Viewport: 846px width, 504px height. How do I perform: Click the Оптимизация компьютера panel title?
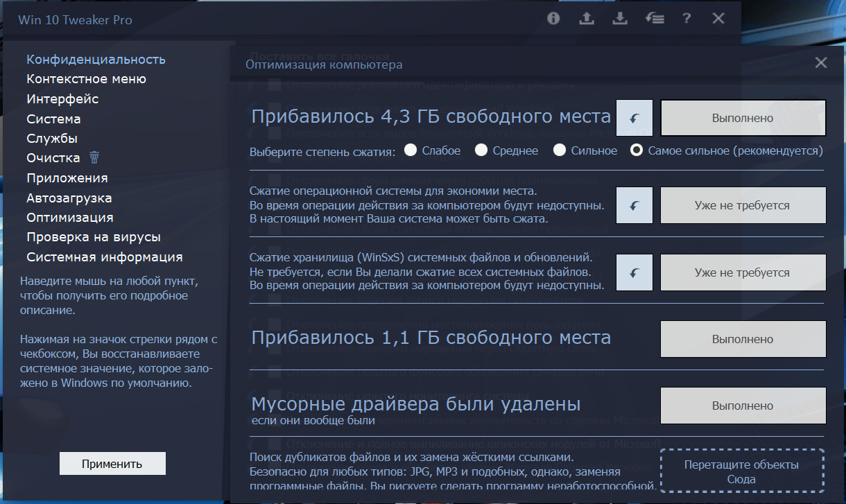coord(324,64)
